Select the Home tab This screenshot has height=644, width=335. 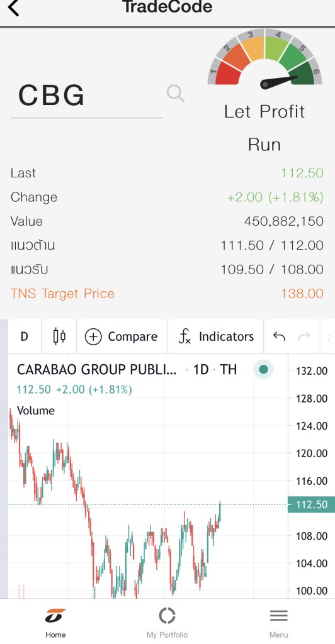[x=55, y=623]
